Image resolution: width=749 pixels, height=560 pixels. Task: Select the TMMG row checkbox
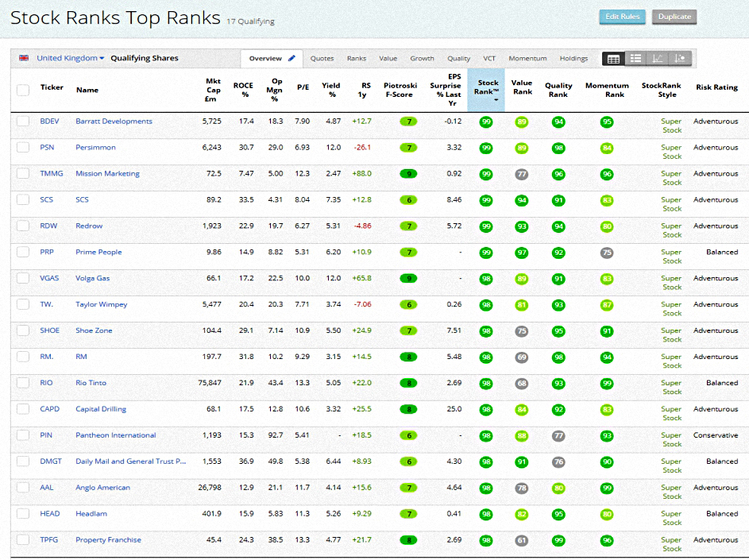click(23, 173)
